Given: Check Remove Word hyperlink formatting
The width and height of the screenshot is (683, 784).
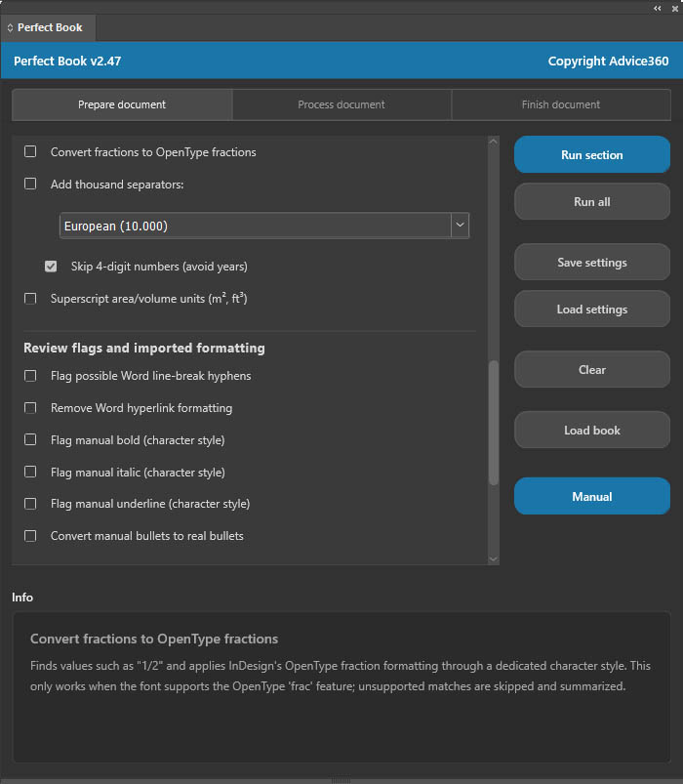Looking at the screenshot, I should [x=30, y=408].
